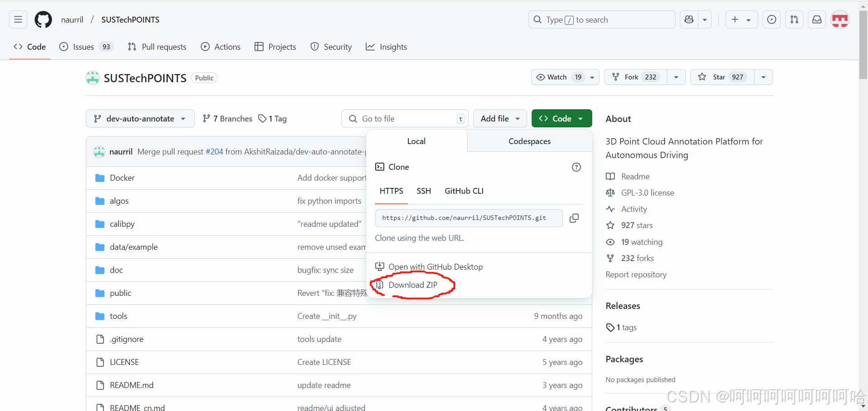Open the README.md file
The width and height of the screenshot is (868, 411).
(x=132, y=385)
